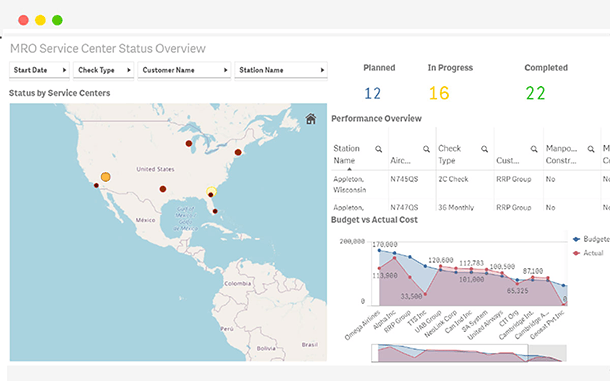Toggle the Budgeted legend series

click(x=591, y=239)
